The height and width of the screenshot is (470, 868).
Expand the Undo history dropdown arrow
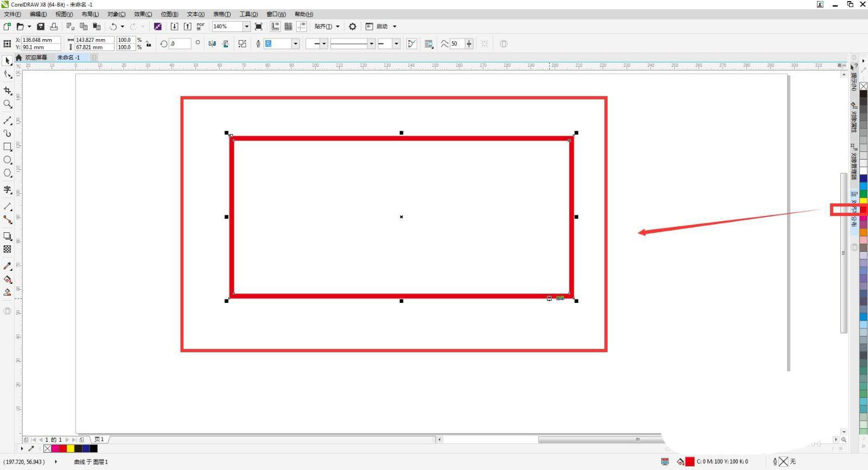pos(122,26)
